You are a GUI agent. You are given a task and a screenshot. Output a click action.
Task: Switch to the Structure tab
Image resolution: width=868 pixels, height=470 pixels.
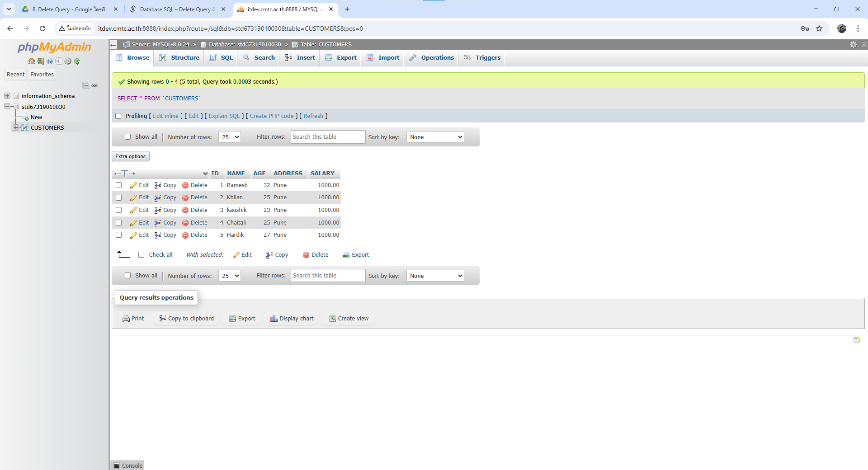point(179,58)
